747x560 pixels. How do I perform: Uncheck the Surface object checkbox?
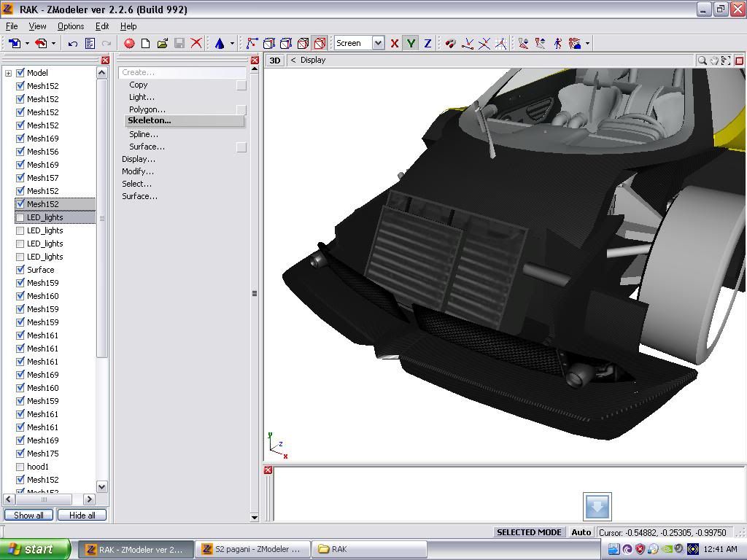point(20,270)
